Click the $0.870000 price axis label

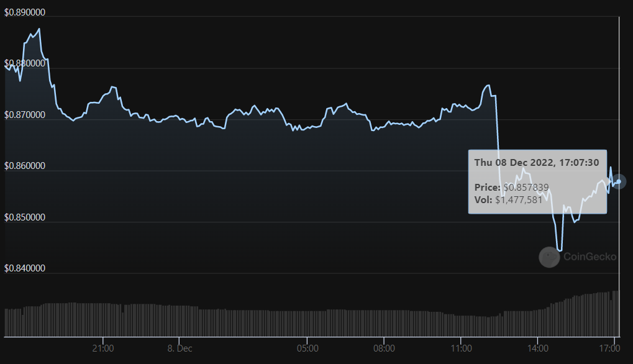(25, 115)
